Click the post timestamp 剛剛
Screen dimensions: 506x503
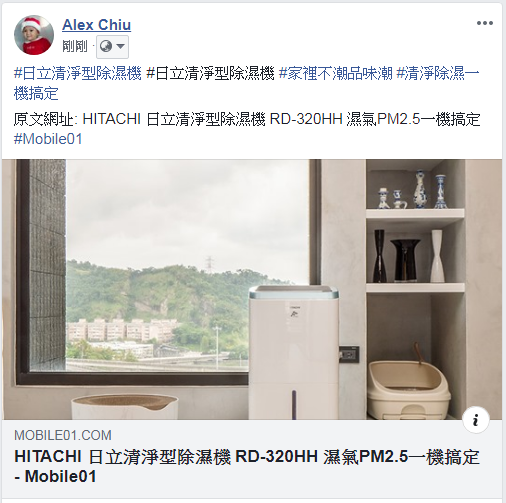(75, 46)
